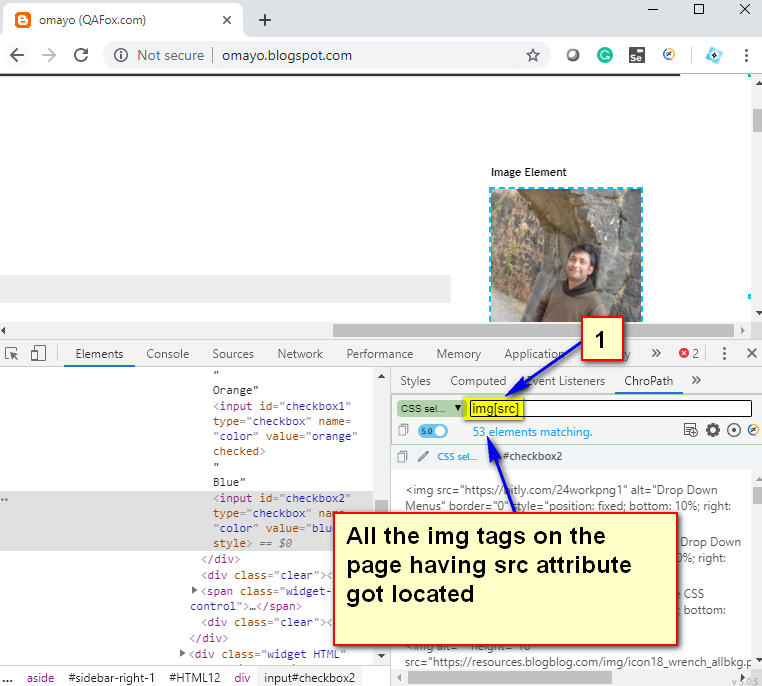
Task: Click the #sidebar-right-1 breadcrumb
Action: (x=111, y=677)
